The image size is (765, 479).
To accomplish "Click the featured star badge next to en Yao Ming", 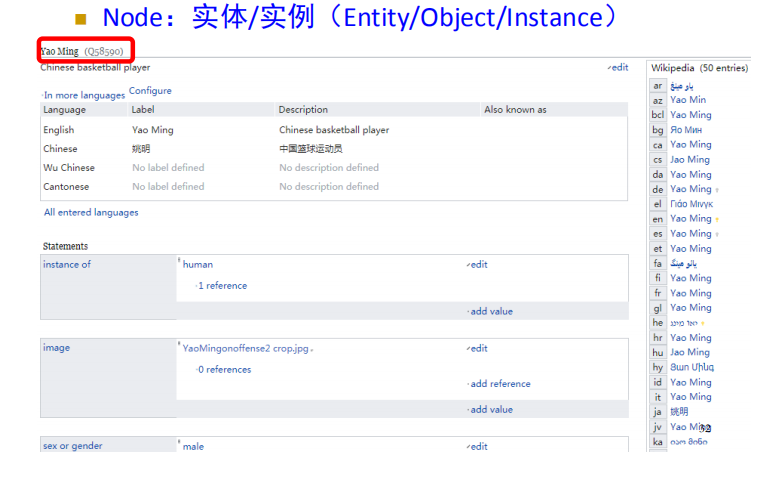I will [x=717, y=220].
